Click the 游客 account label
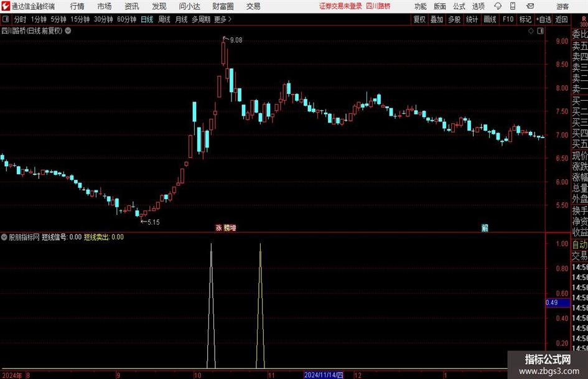The width and height of the screenshot is (588, 379). 562,6
